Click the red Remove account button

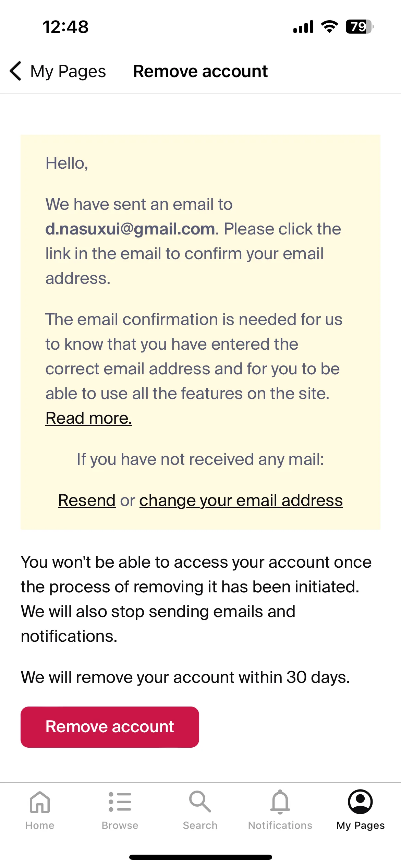click(110, 727)
